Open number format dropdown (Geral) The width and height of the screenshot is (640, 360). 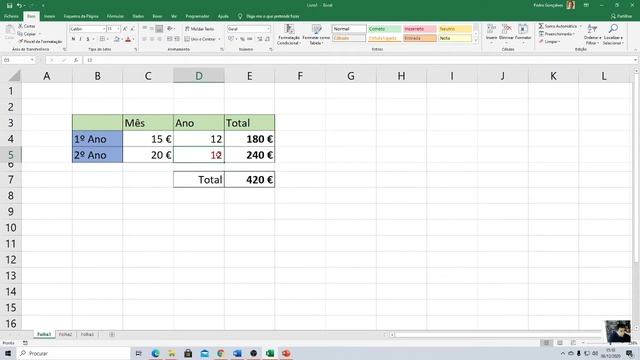(x=269, y=29)
